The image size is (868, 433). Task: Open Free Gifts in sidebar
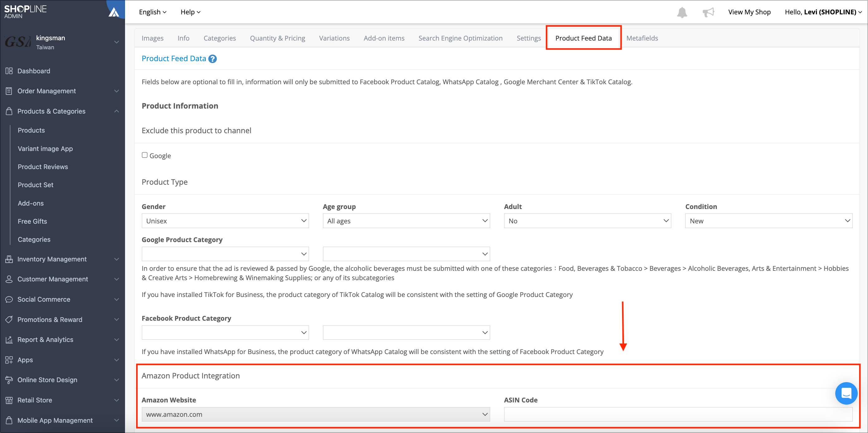pos(32,221)
